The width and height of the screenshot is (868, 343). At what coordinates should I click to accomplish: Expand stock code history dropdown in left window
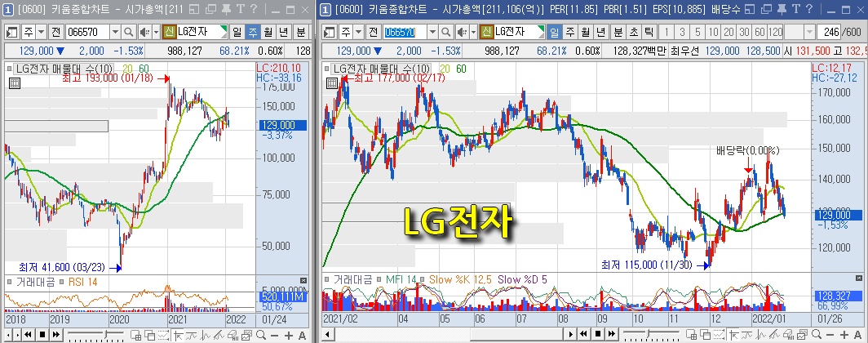click(x=115, y=32)
